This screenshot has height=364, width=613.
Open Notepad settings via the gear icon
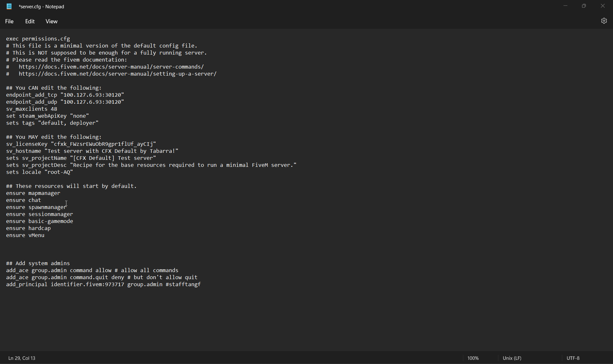coord(604,21)
